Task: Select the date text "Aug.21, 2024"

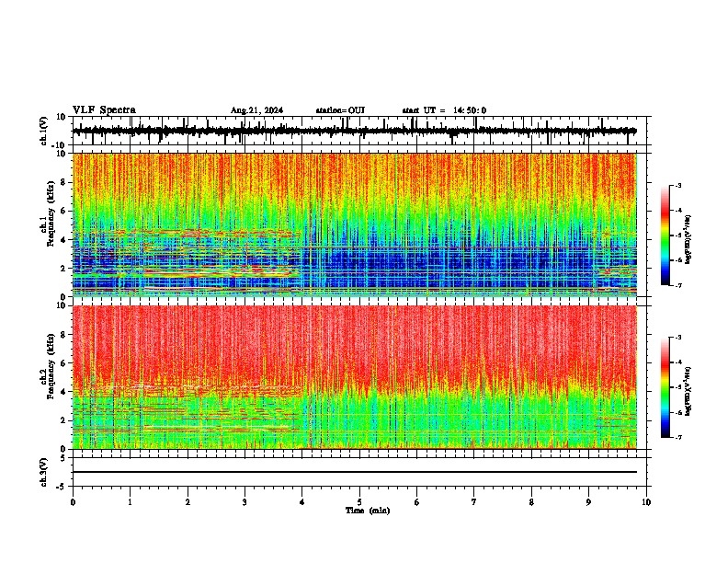Action: 256,110
